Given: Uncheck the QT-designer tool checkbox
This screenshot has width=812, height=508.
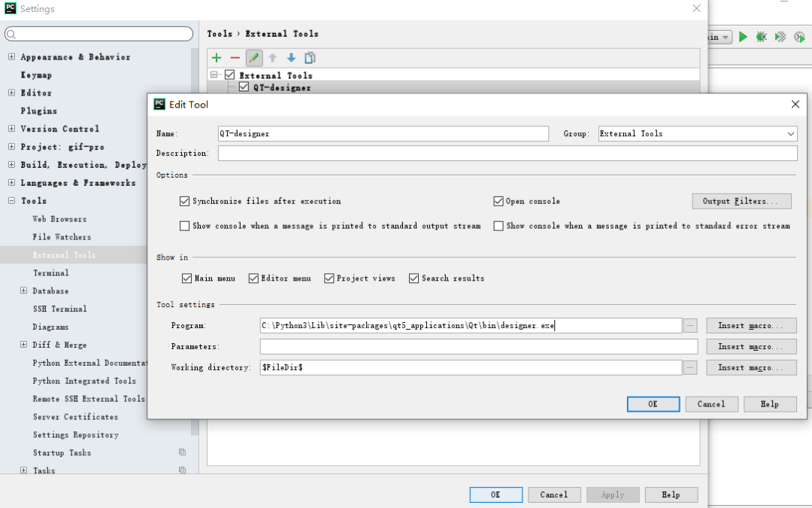Looking at the screenshot, I should coord(244,87).
